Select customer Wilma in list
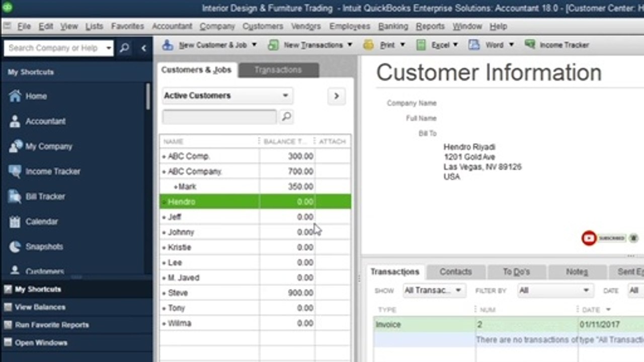Image resolution: width=644 pixels, height=362 pixels. (255, 323)
